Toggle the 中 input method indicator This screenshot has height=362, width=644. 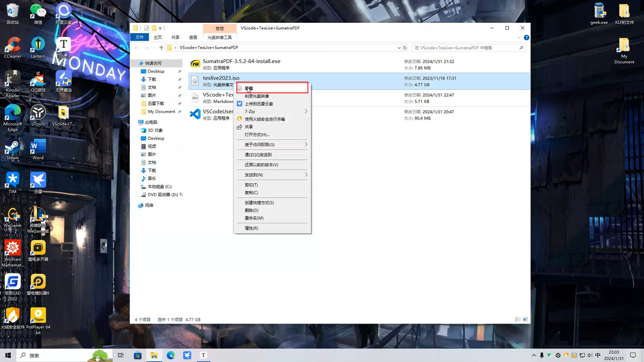click(598, 355)
